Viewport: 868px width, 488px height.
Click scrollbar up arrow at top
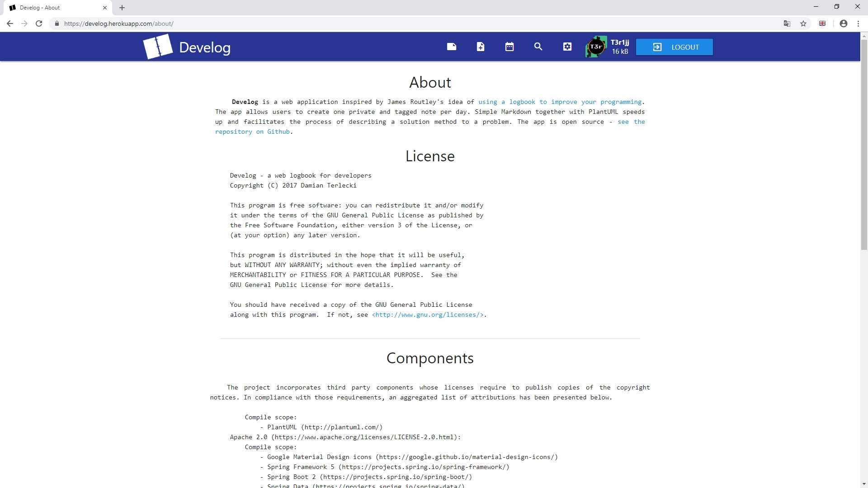point(864,35)
